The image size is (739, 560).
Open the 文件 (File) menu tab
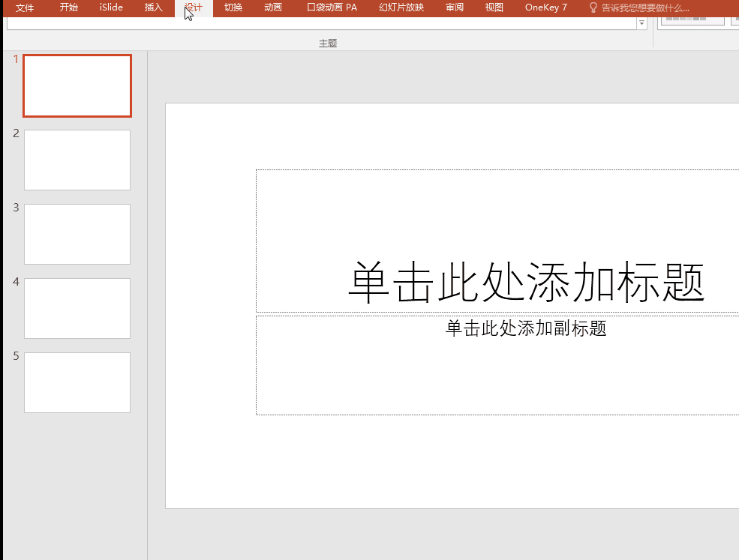click(25, 8)
